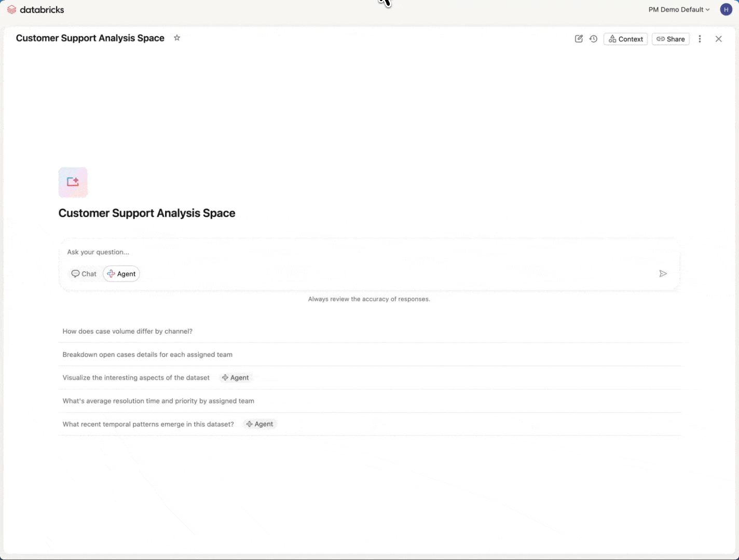The height and width of the screenshot is (560, 739).
Task: Type in the Ask your question field
Action: tap(363, 252)
